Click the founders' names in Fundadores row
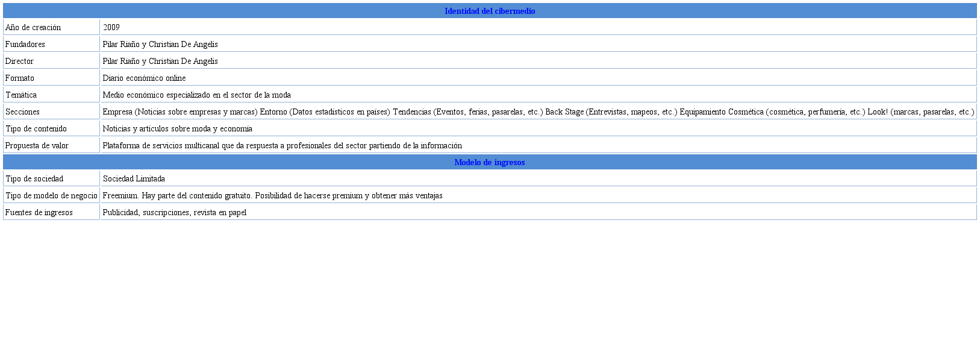980x349 pixels. coord(160,44)
